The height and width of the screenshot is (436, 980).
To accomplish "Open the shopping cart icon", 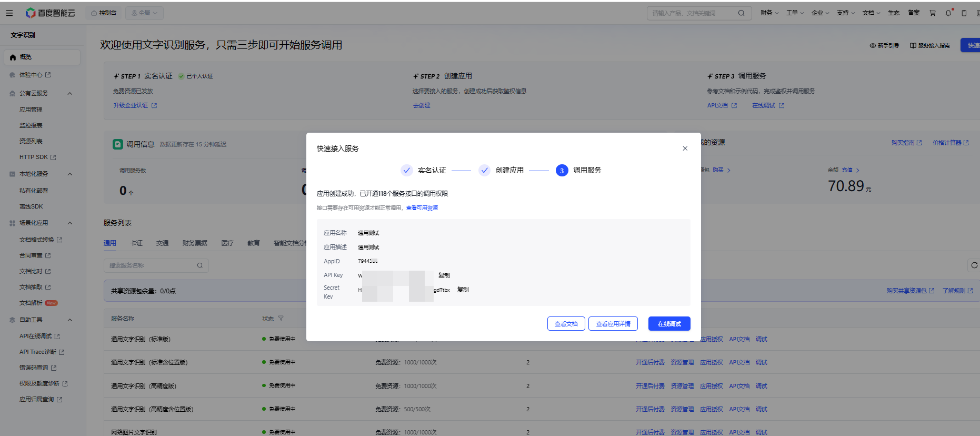I will (933, 13).
